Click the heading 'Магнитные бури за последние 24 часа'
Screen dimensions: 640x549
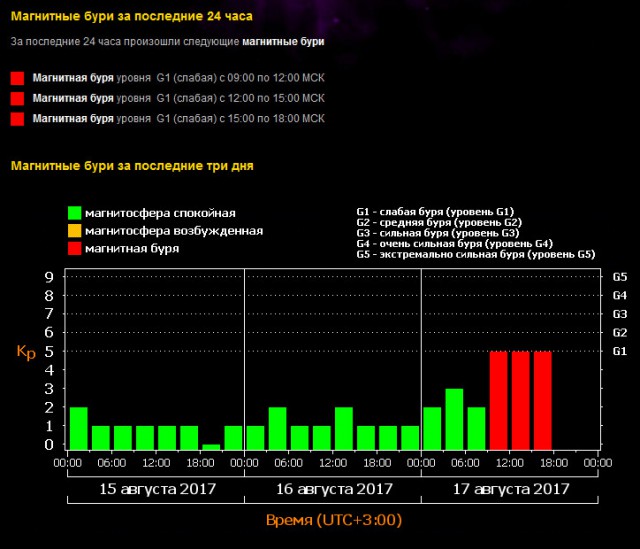[x=131, y=17]
